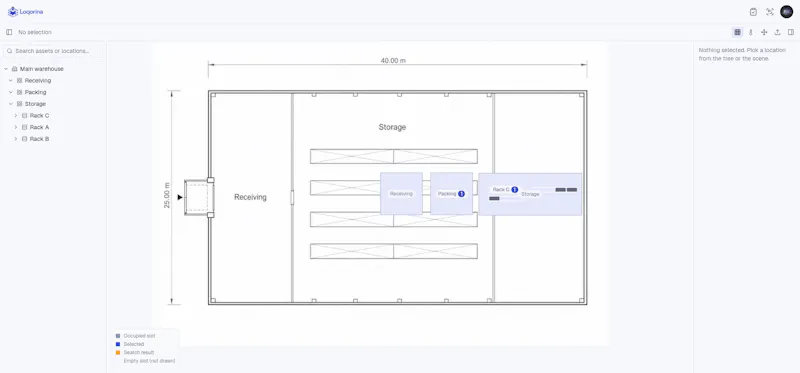Click the warehouse building icon in tree
Viewport: 800px width, 373px height.
[14, 69]
